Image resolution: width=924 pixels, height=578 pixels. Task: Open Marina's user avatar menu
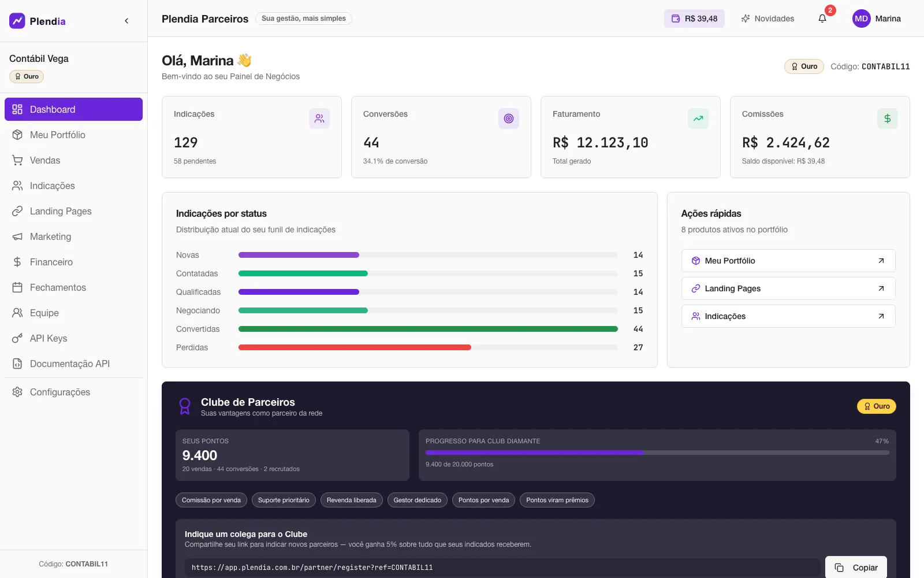click(x=877, y=18)
